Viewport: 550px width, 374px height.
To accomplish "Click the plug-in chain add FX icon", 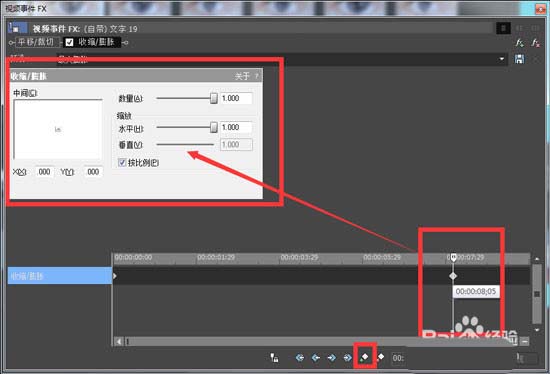I will [x=519, y=43].
